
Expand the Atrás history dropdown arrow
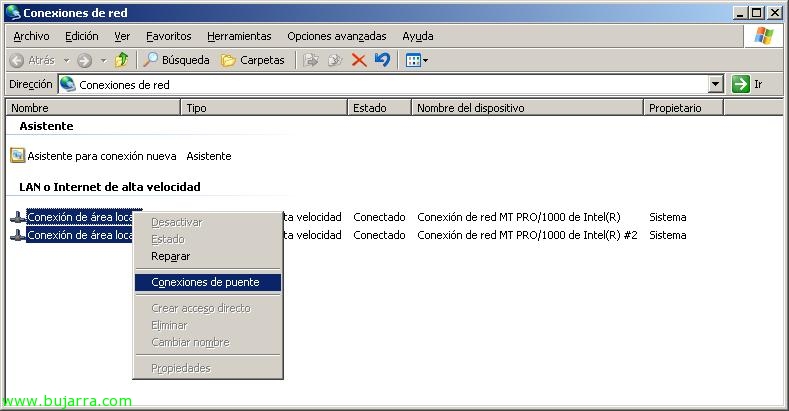coord(66,60)
